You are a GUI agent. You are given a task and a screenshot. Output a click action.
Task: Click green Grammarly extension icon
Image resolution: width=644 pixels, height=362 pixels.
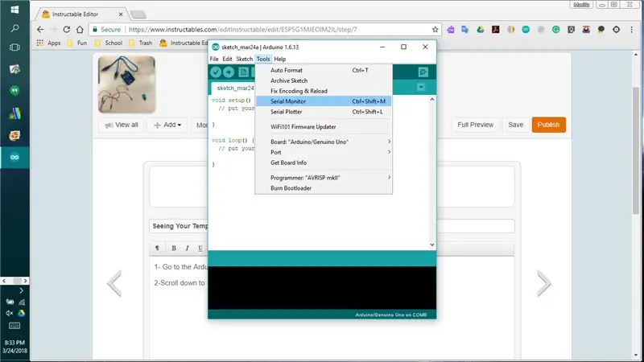(555, 30)
